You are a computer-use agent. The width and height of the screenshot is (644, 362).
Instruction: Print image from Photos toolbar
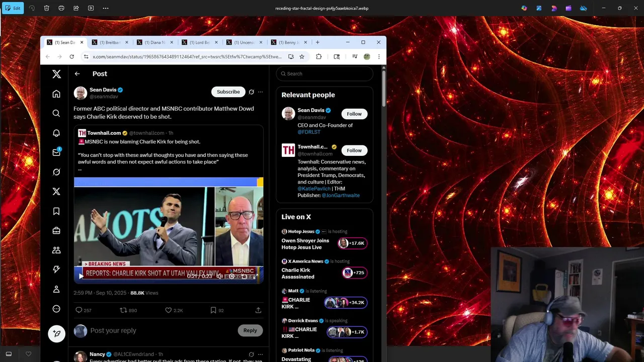(61, 8)
